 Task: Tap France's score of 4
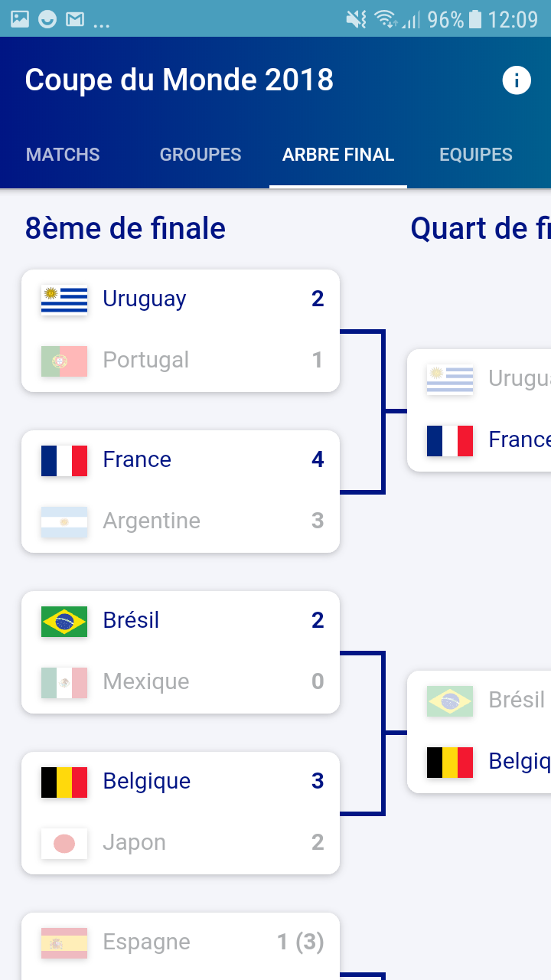point(318,459)
